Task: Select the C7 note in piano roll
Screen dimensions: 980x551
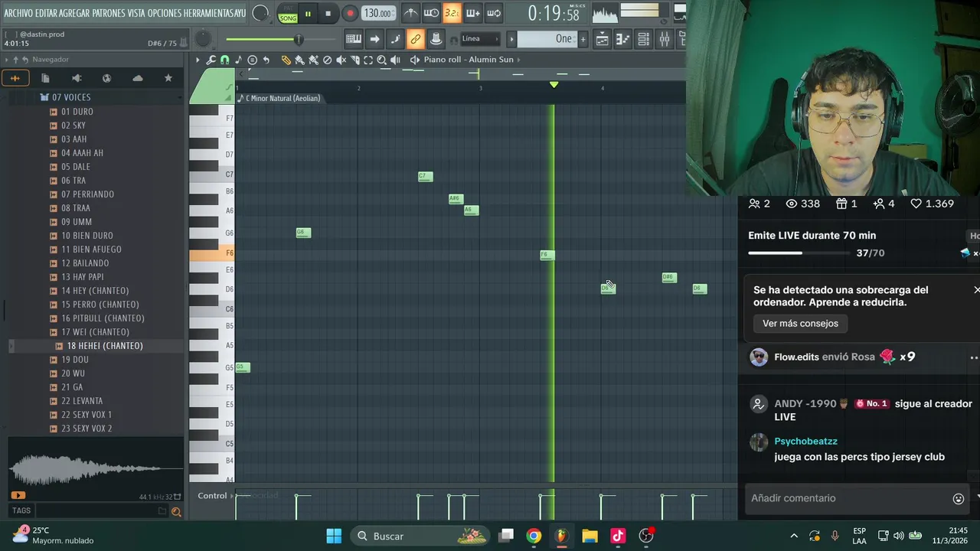Action: point(426,177)
